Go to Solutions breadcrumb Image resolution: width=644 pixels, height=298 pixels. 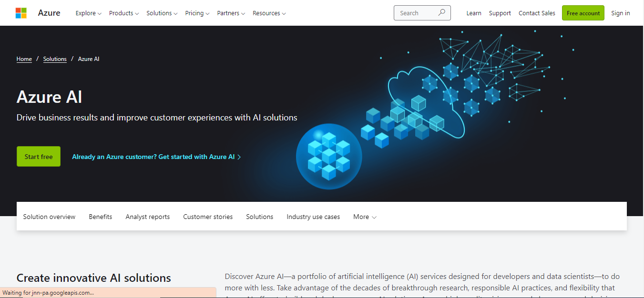coord(55,59)
